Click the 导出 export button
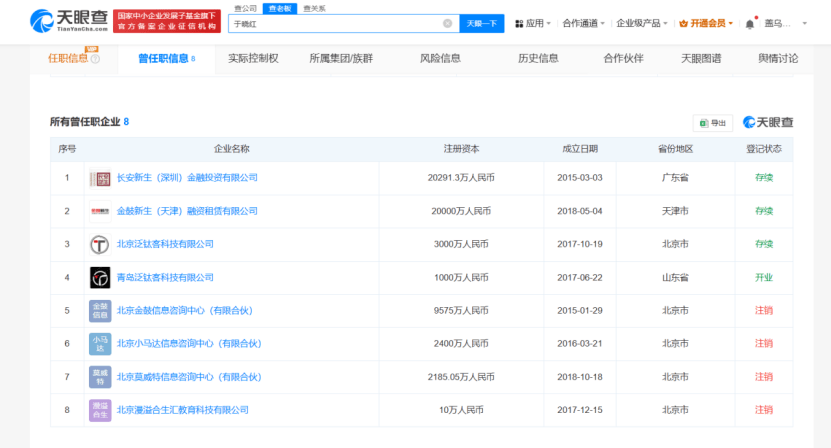 [x=713, y=122]
